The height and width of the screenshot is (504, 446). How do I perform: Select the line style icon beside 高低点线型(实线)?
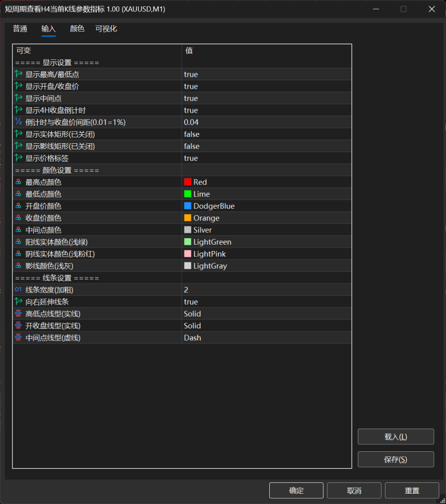tap(18, 314)
